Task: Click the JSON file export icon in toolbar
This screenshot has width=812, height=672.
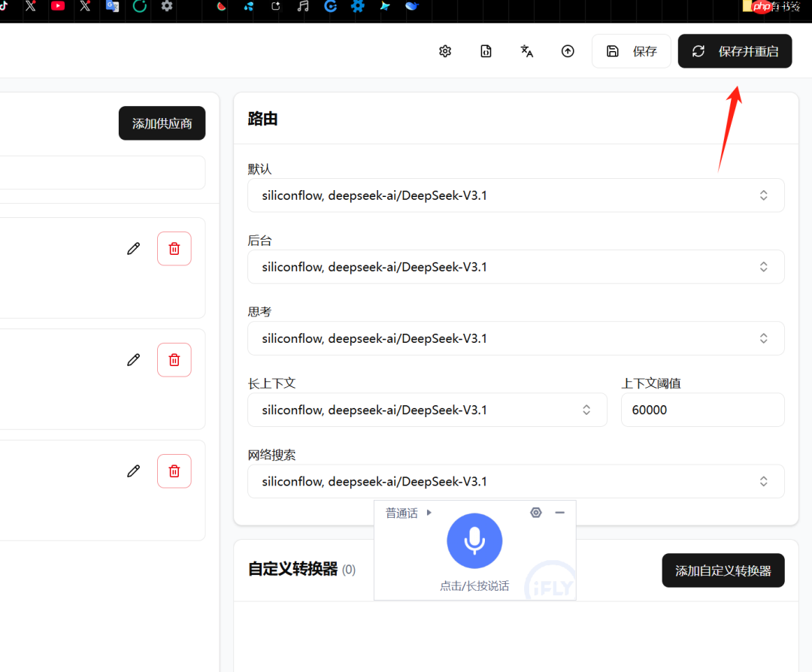Action: tap(486, 50)
